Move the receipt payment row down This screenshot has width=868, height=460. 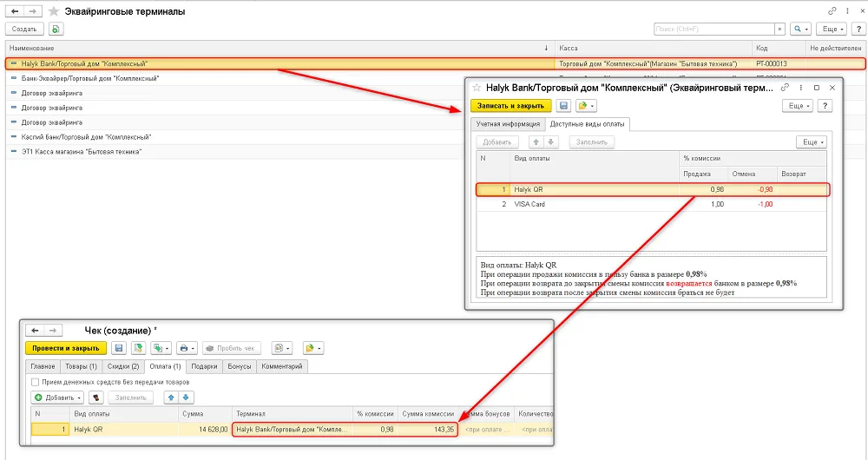(x=186, y=398)
